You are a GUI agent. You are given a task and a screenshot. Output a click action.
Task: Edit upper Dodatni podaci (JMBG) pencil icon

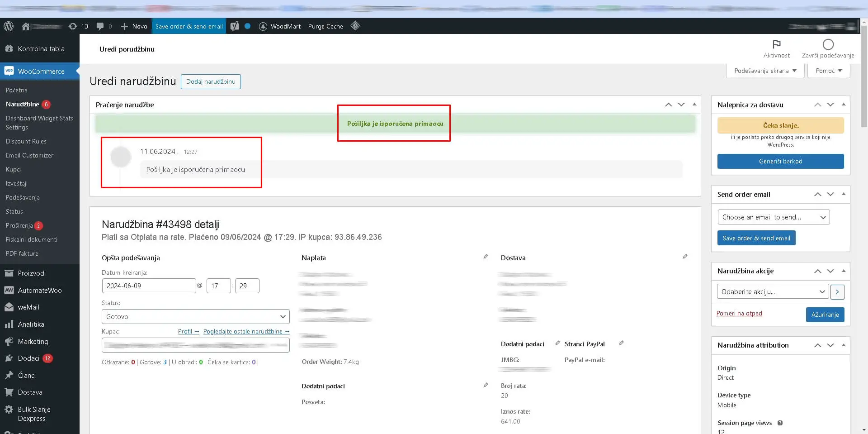pyautogui.click(x=557, y=343)
